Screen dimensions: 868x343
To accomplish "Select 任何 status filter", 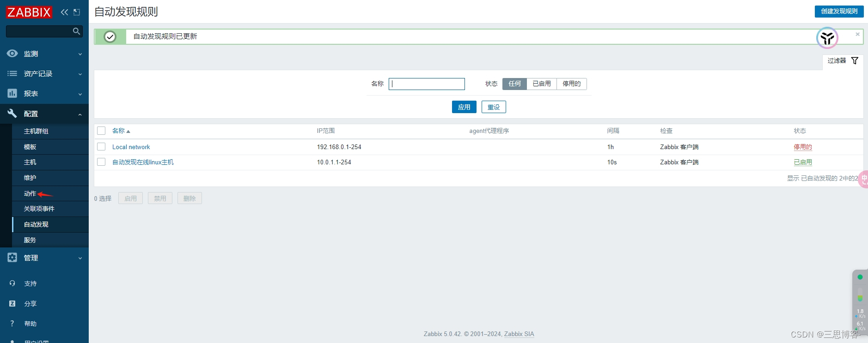I will [x=514, y=84].
